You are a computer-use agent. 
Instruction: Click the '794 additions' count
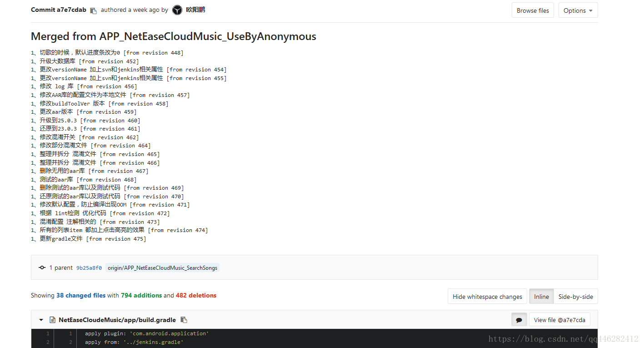(x=141, y=295)
